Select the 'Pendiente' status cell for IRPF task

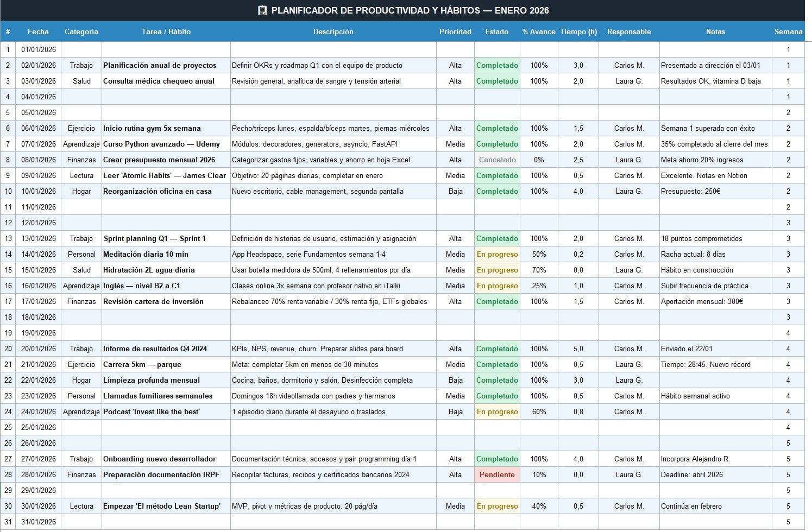click(497, 474)
